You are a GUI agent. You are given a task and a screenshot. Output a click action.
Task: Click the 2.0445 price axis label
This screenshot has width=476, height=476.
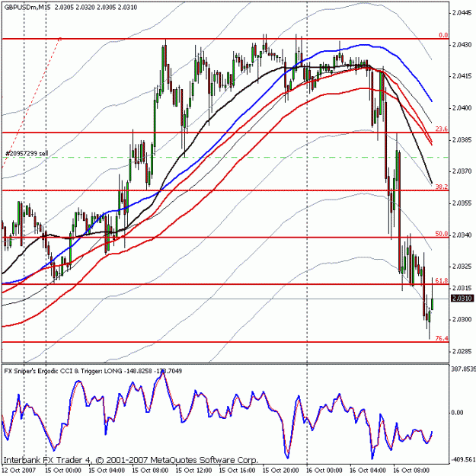point(462,13)
